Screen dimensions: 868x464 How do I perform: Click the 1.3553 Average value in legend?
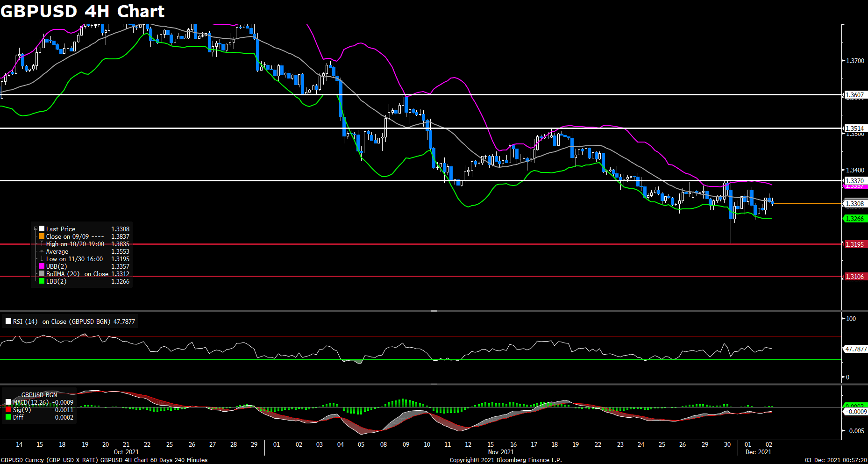121,251
